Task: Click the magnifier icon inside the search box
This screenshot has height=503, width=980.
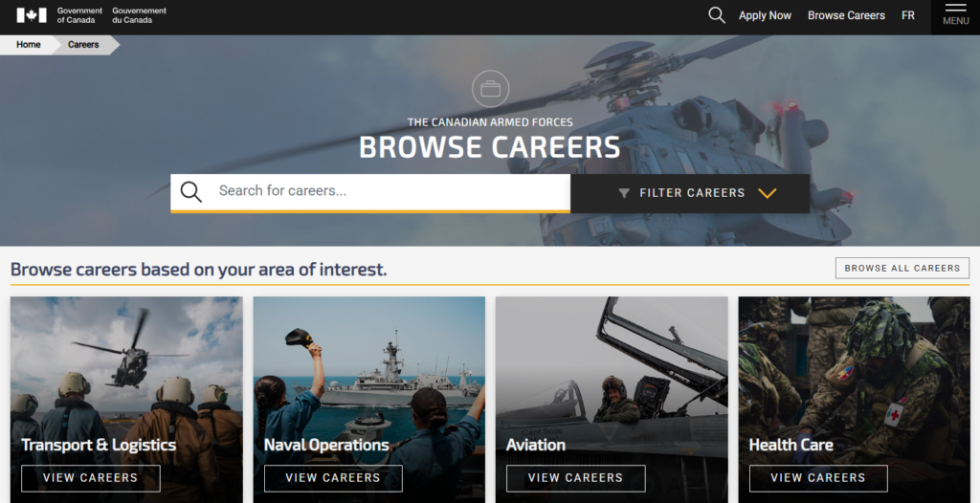Action: (x=191, y=191)
